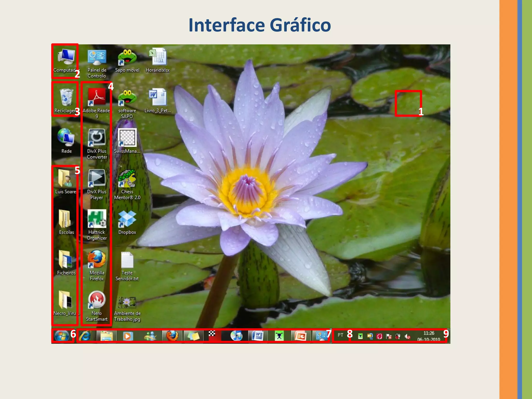Open Microsoft Word from taskbar
532x399 pixels.
(257, 336)
